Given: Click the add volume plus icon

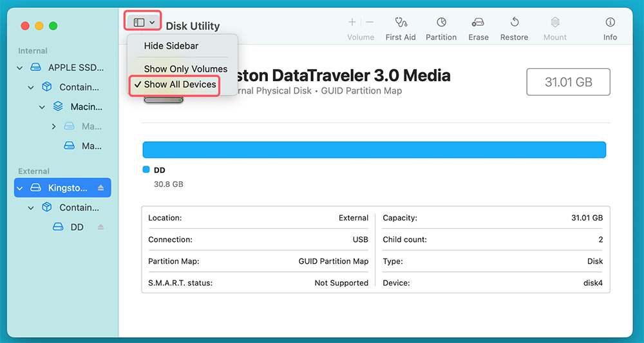Looking at the screenshot, I should (x=352, y=22).
